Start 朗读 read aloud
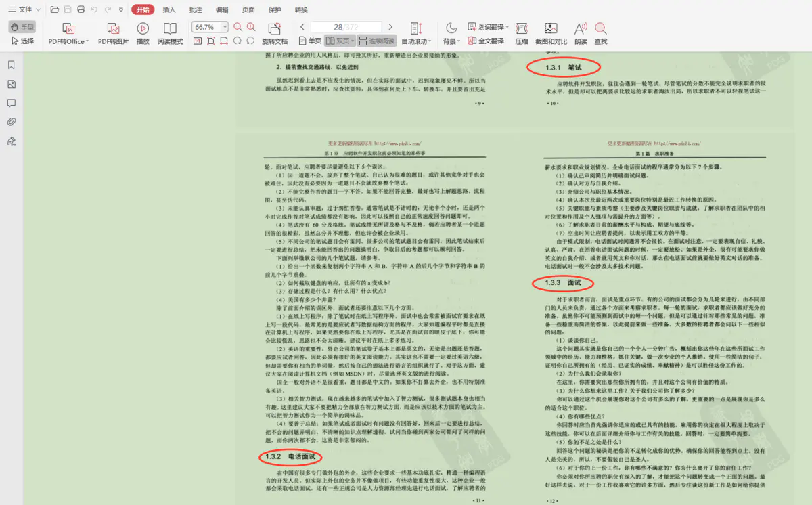 [581, 34]
